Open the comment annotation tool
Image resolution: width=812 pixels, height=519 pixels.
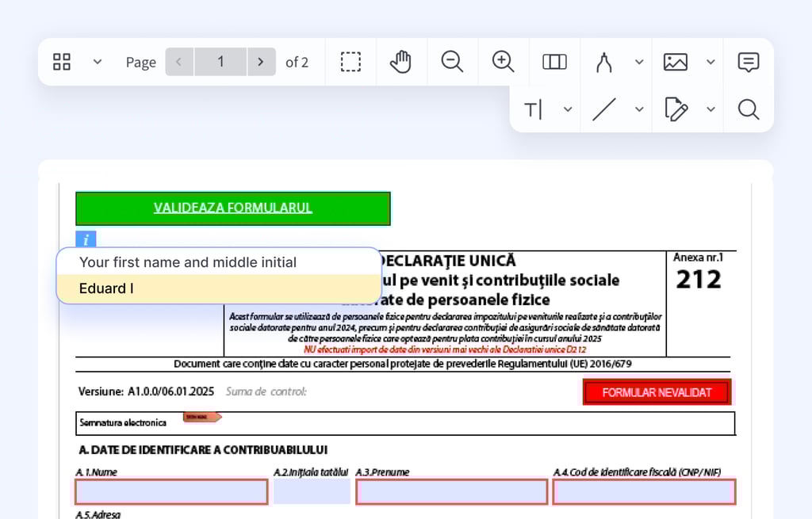[x=748, y=62]
